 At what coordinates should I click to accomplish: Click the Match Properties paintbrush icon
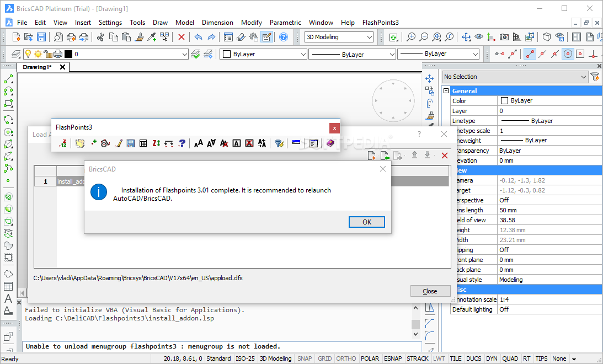coord(140,37)
